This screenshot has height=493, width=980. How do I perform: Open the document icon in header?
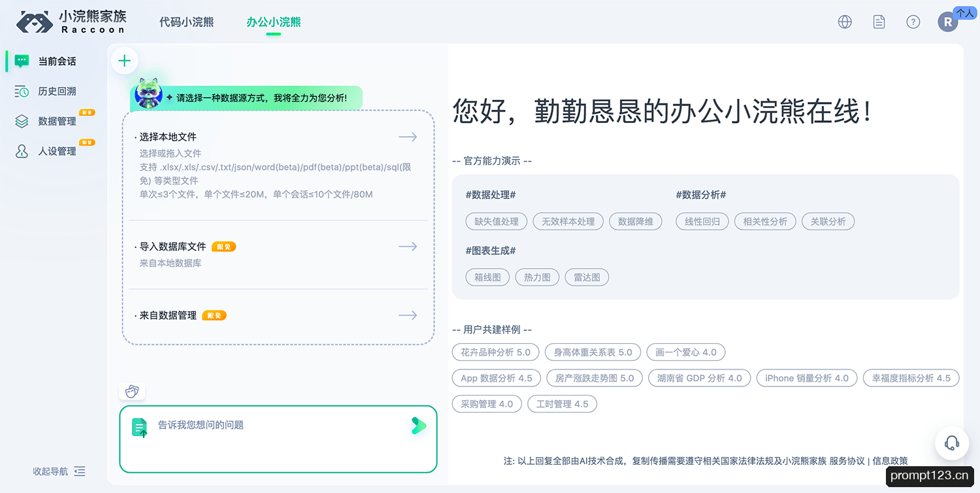pos(879,22)
